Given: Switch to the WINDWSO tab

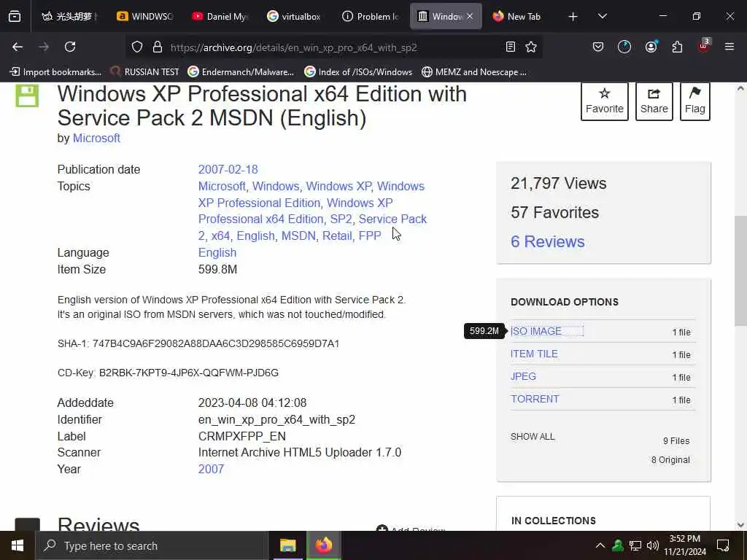Looking at the screenshot, I should tap(144, 16).
